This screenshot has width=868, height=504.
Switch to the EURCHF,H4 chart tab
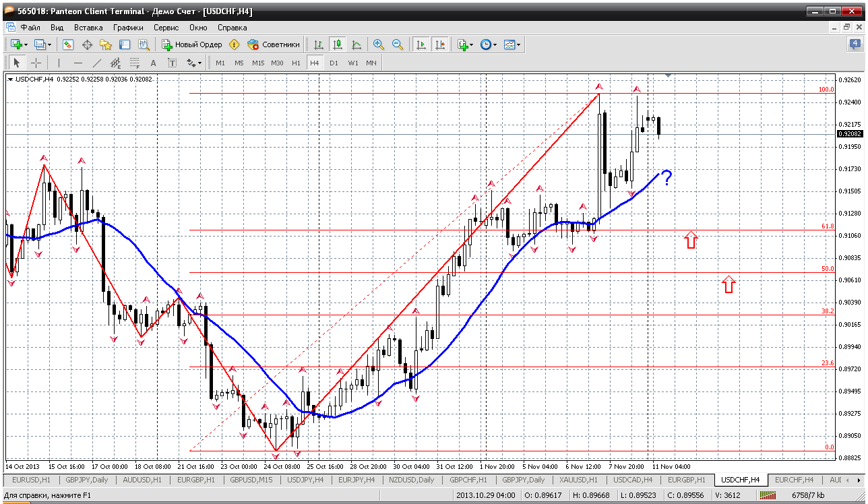click(795, 480)
